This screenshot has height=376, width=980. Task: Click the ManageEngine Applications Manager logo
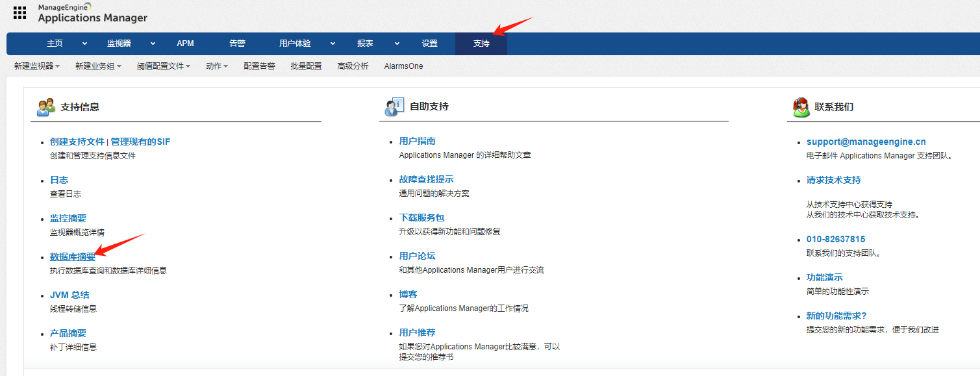(x=92, y=13)
